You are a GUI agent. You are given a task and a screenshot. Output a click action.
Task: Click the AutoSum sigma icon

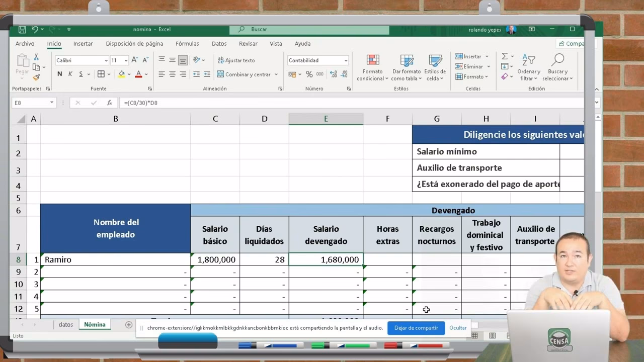[x=505, y=56]
